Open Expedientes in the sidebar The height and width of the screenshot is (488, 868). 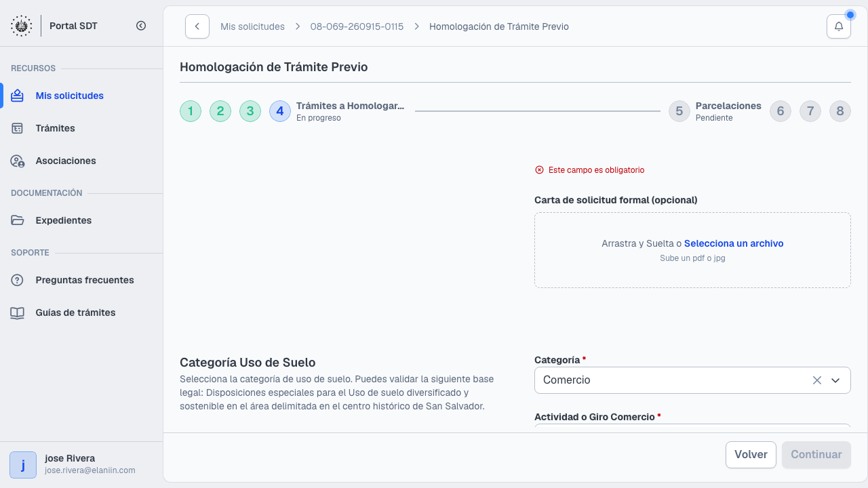(x=81, y=220)
